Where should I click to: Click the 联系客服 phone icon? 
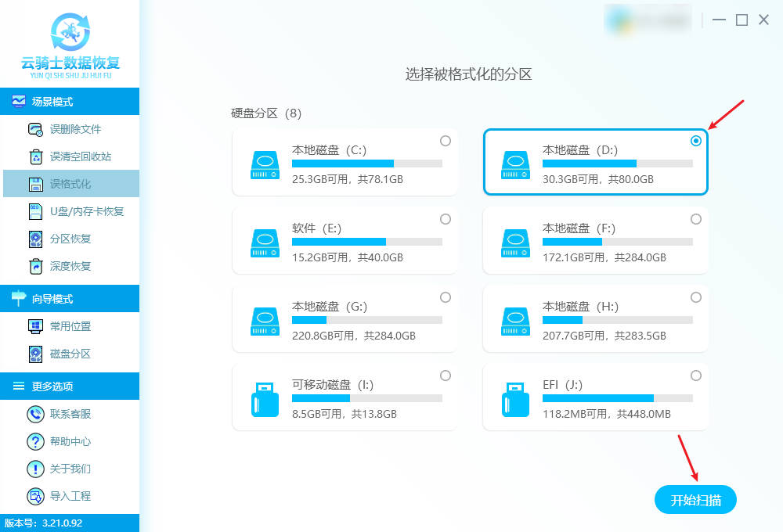pyautogui.click(x=35, y=414)
